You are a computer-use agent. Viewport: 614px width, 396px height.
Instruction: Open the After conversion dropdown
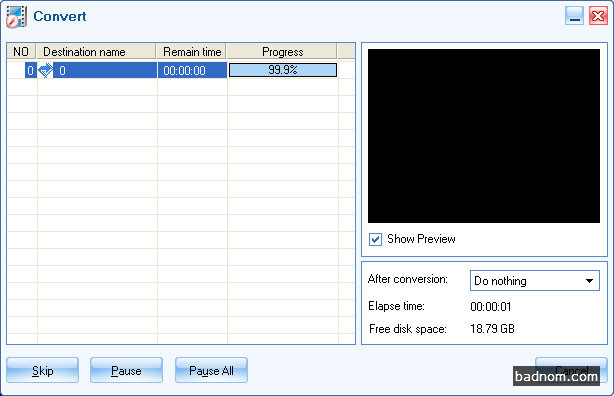click(535, 280)
